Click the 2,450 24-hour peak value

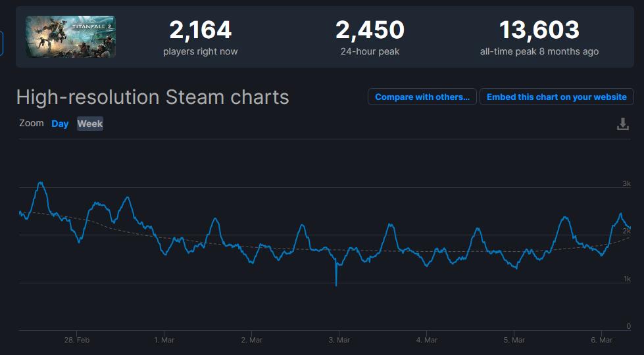(370, 30)
